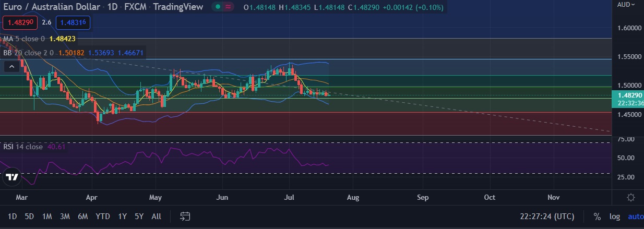Screen dimensions: 644x229
Task: Click the close price value C1.48290
Action: coord(364,6)
